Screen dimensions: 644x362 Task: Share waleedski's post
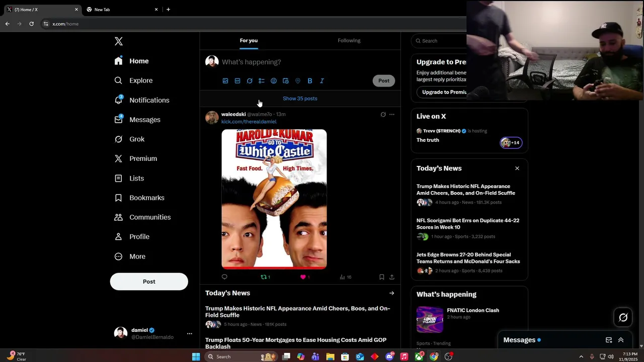392,277
